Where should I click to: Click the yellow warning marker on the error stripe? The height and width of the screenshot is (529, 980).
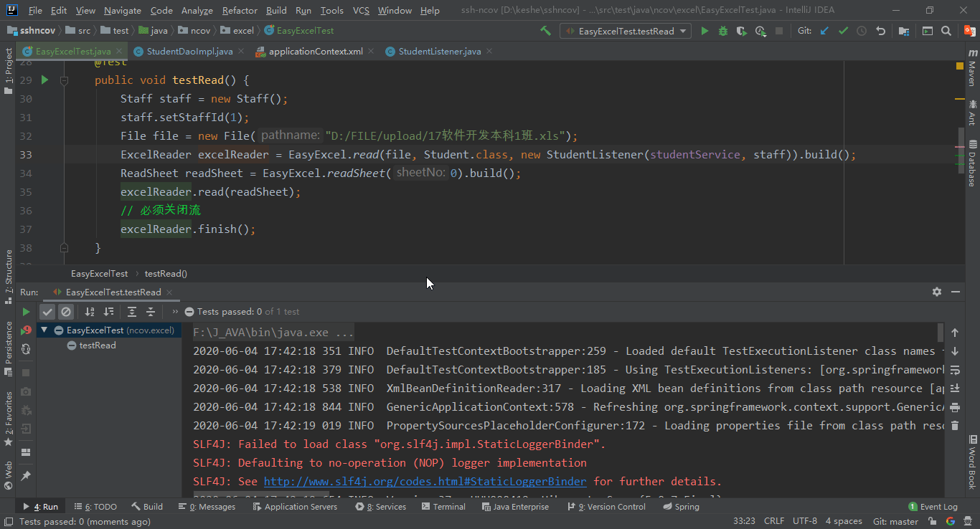[960, 98]
